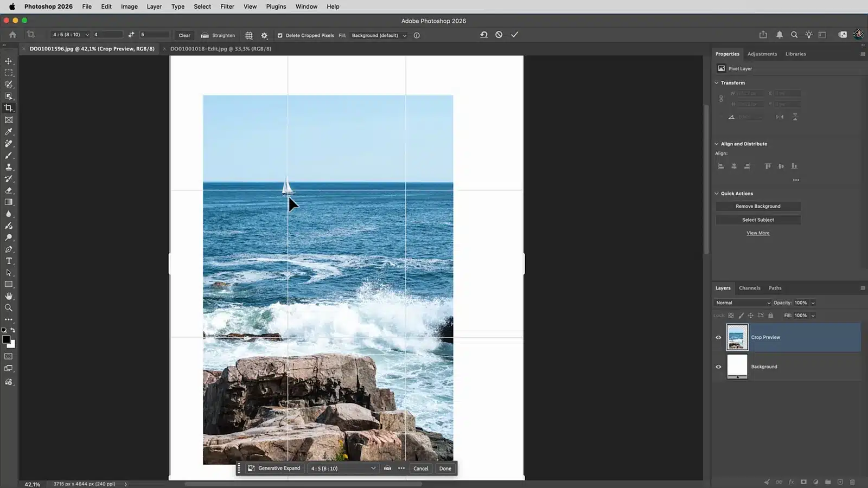The image size is (868, 488).
Task: Open the blend mode Normal dropdown
Action: (x=742, y=303)
